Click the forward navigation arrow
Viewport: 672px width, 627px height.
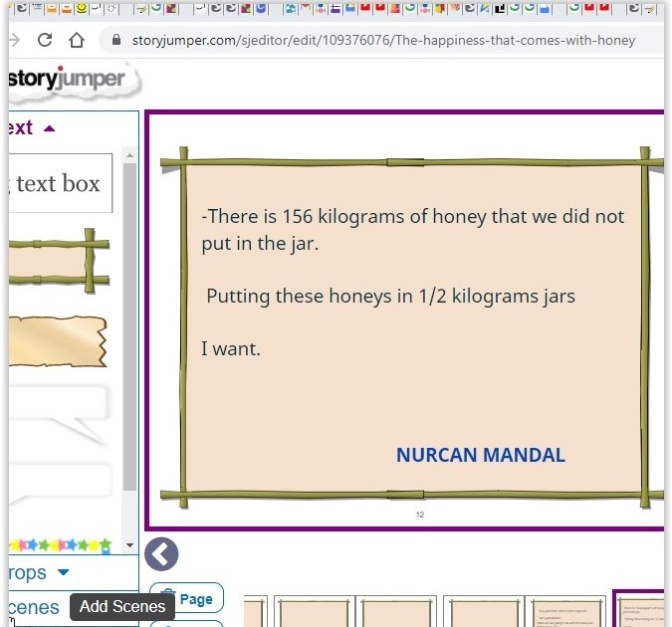pyautogui.click(x=15, y=40)
